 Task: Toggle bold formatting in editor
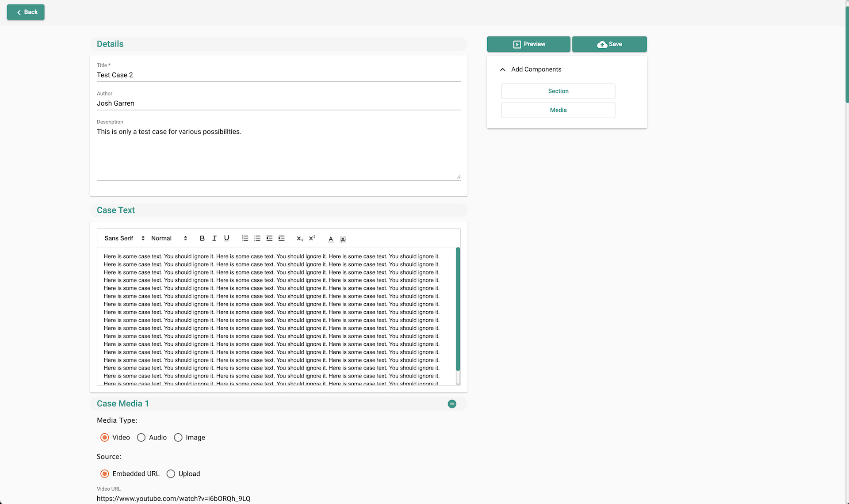202,238
